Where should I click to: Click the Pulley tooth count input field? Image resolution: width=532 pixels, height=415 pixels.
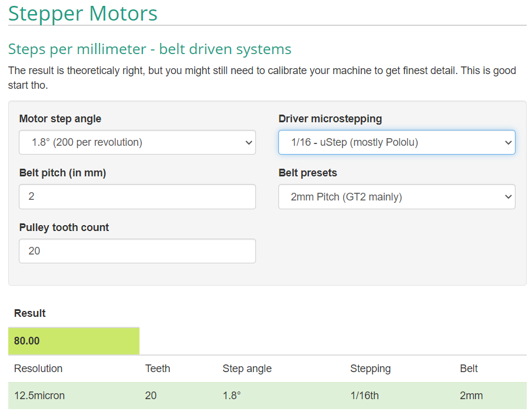pos(137,251)
